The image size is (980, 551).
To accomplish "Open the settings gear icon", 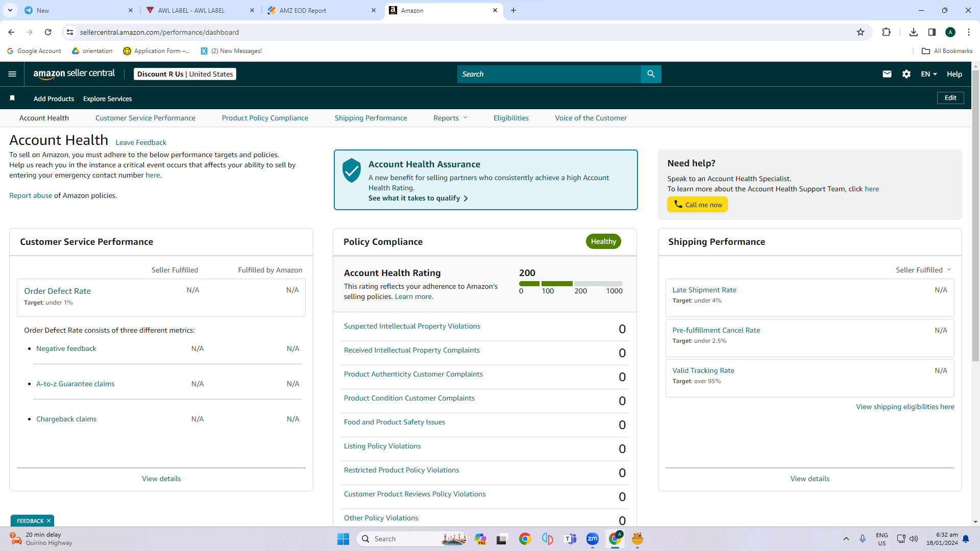I will (906, 74).
